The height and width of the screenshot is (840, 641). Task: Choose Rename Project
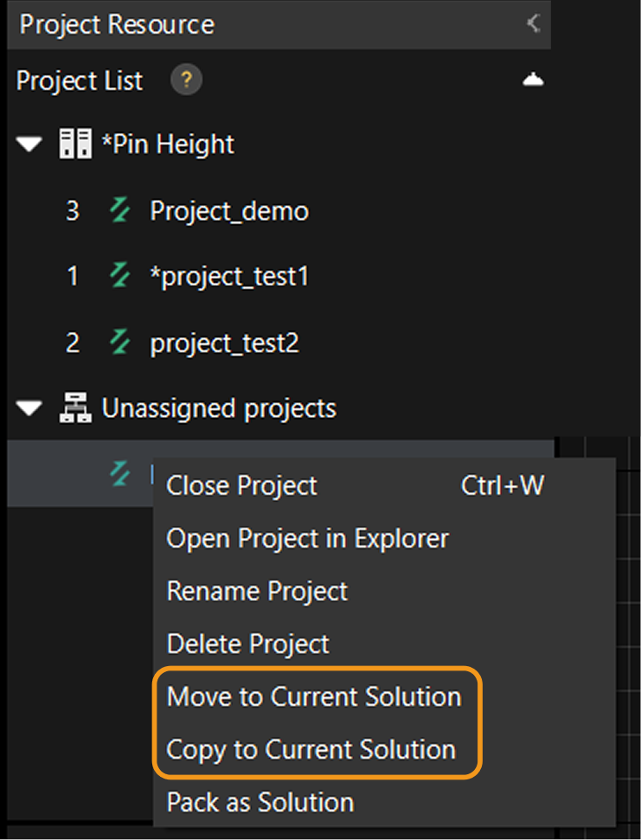pyautogui.click(x=257, y=591)
